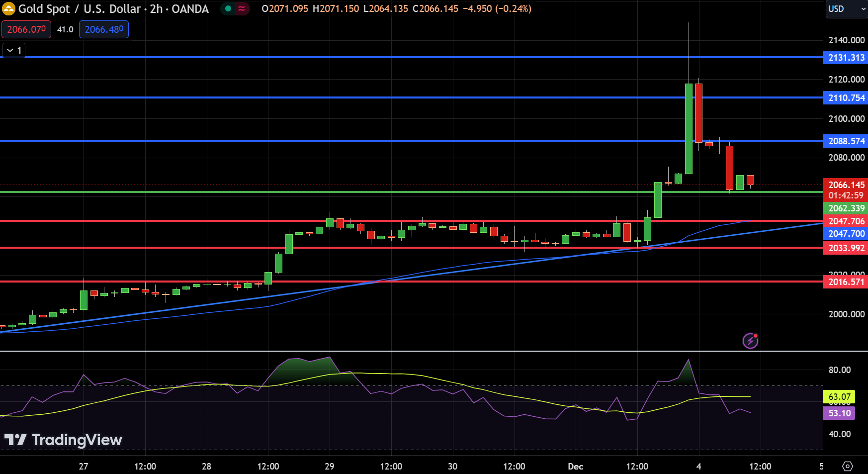
Task: Click the 30 date label on time axis
Action: 452,467
